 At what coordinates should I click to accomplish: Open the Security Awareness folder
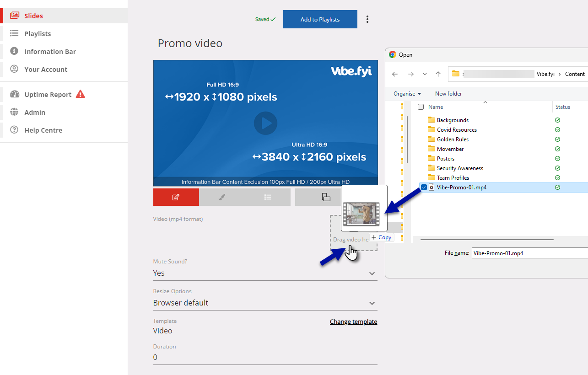pos(459,168)
